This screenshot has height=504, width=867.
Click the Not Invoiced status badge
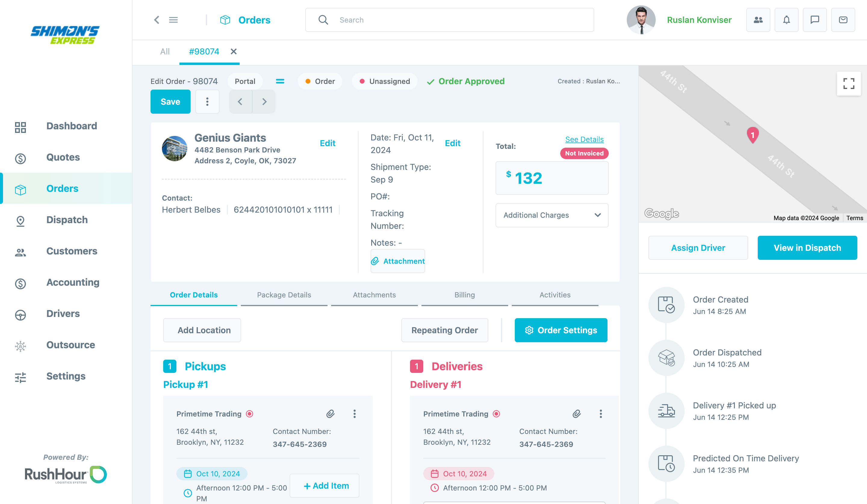(584, 153)
